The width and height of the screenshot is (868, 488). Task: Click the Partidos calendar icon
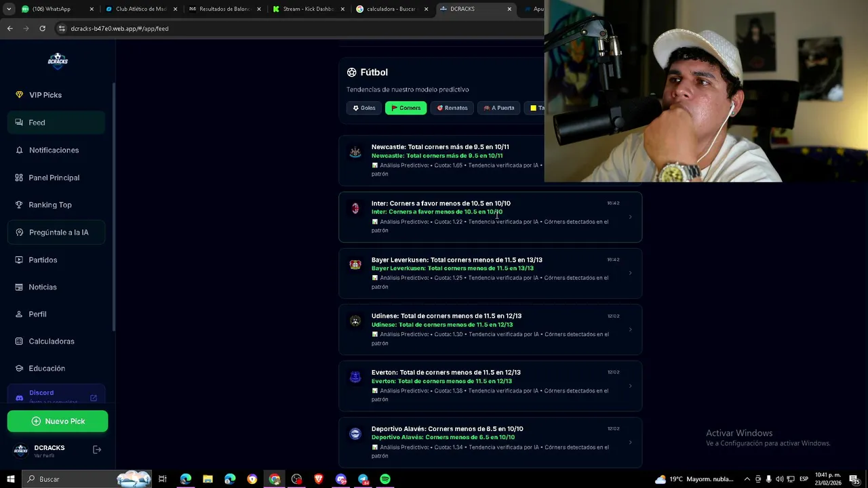pos(19,260)
